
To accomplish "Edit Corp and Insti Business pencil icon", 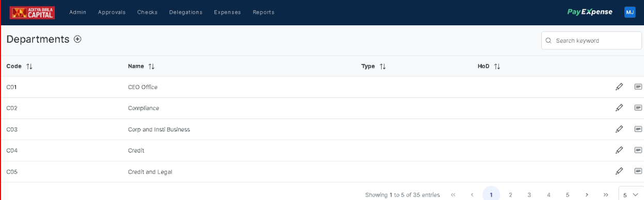I will pos(619,129).
